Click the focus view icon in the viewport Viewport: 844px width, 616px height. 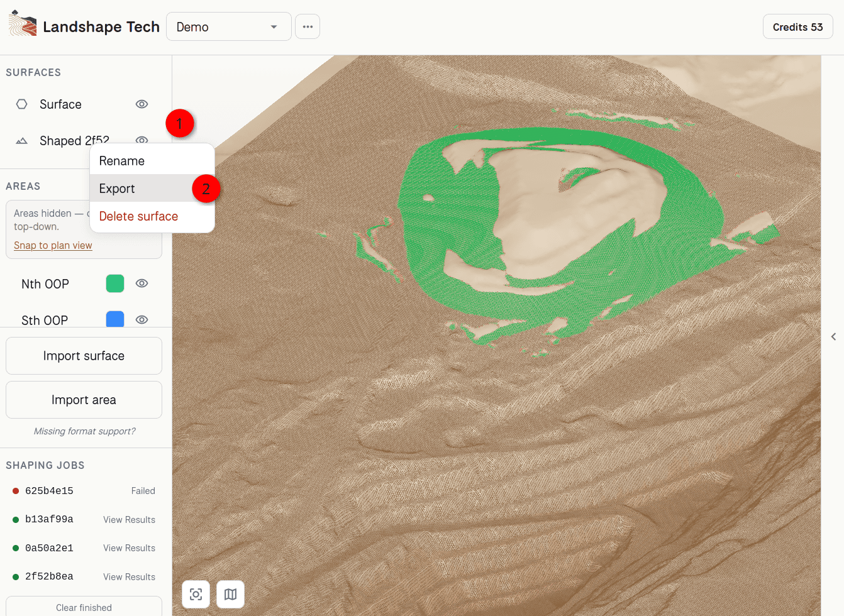point(196,594)
